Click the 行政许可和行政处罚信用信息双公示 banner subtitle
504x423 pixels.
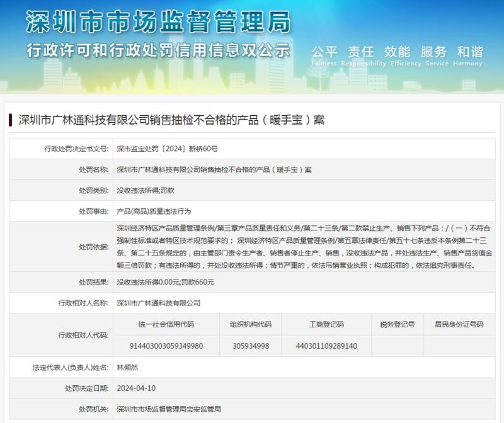(158, 50)
